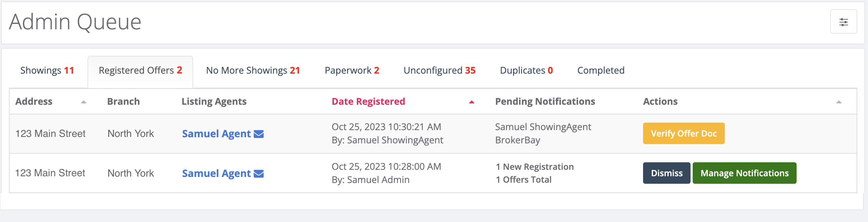Go to the Paperwork tab
Screen dimensions: 868x222
352,70
